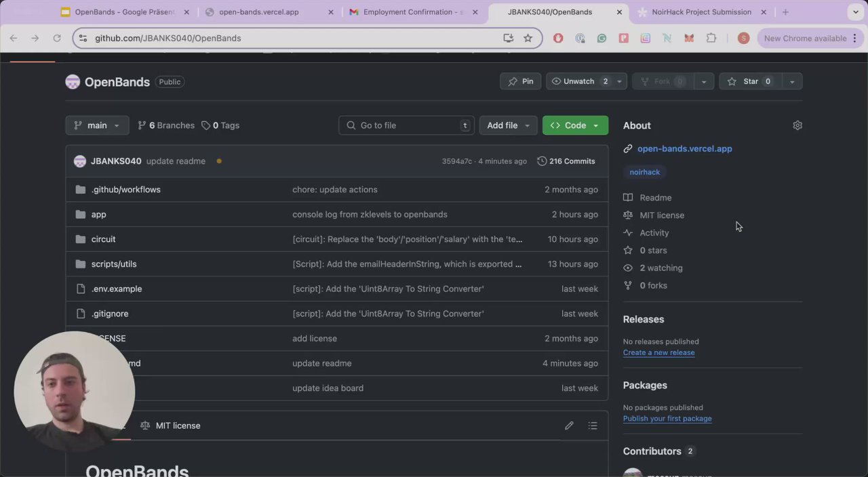
Task: Click Publish your first package link
Action: pos(667,419)
